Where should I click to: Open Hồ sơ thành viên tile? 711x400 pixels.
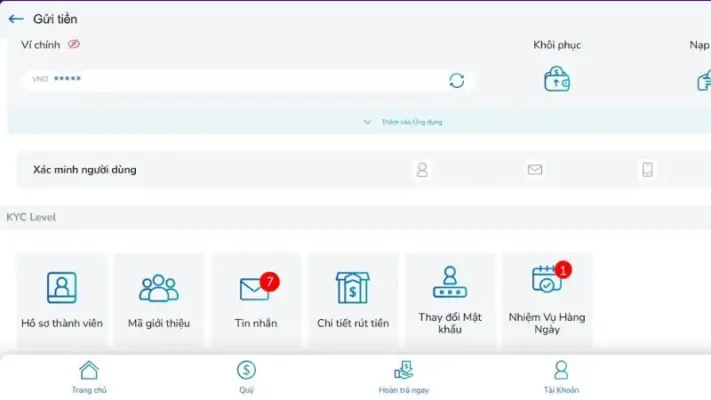pyautogui.click(x=62, y=299)
